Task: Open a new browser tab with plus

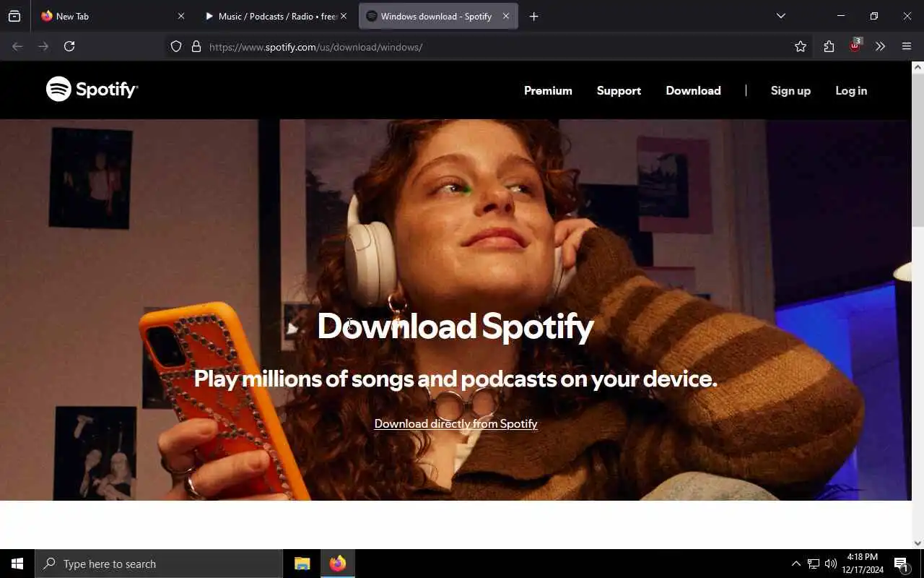Action: (x=533, y=16)
